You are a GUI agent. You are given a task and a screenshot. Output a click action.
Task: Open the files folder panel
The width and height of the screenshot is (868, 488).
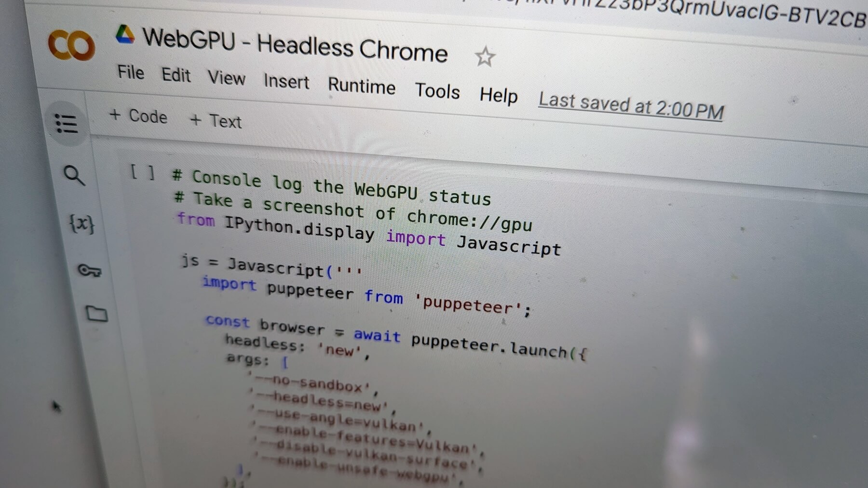pos(96,314)
